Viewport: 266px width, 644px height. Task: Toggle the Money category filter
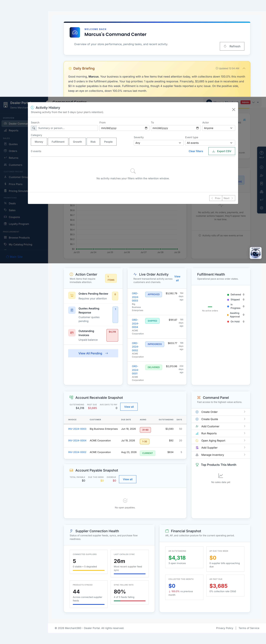click(39, 142)
